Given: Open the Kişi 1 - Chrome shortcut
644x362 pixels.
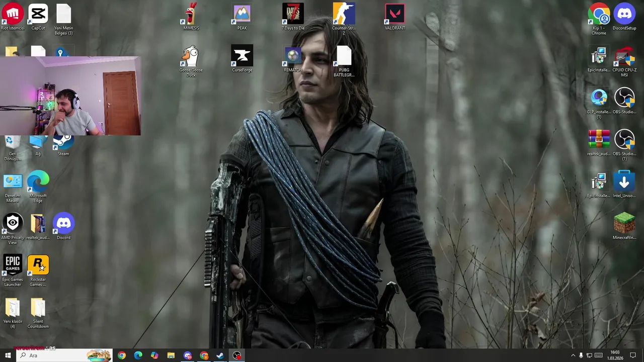Looking at the screenshot, I should [x=599, y=19].
